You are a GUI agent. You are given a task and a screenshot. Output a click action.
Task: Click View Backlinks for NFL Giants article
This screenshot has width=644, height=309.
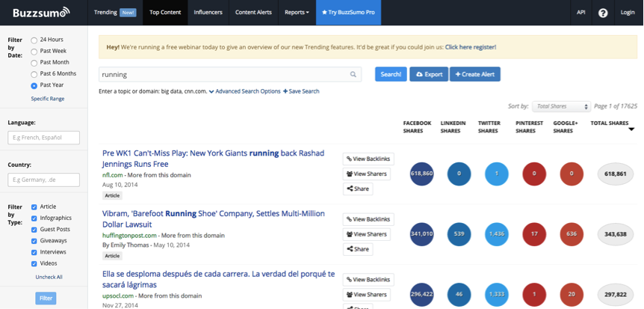[x=368, y=159]
